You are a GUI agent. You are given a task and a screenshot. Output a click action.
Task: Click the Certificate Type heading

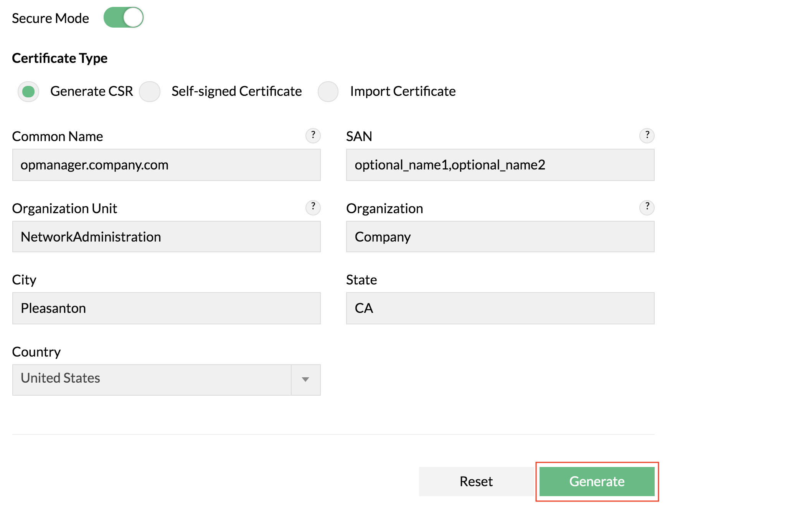60,58
